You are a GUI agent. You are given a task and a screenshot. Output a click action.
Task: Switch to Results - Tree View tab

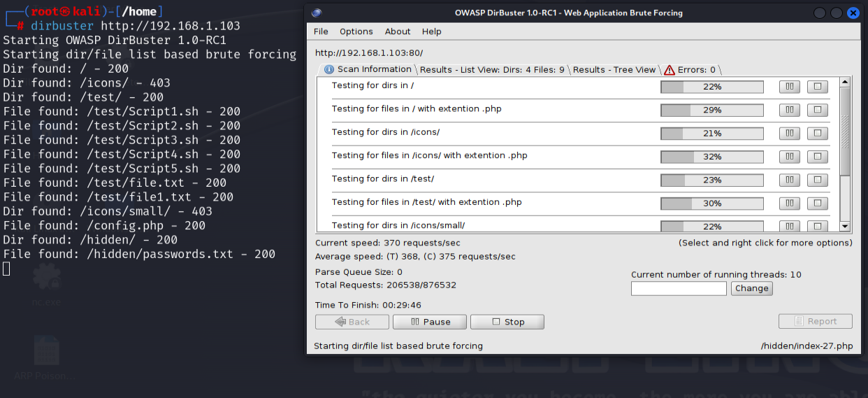click(x=614, y=70)
